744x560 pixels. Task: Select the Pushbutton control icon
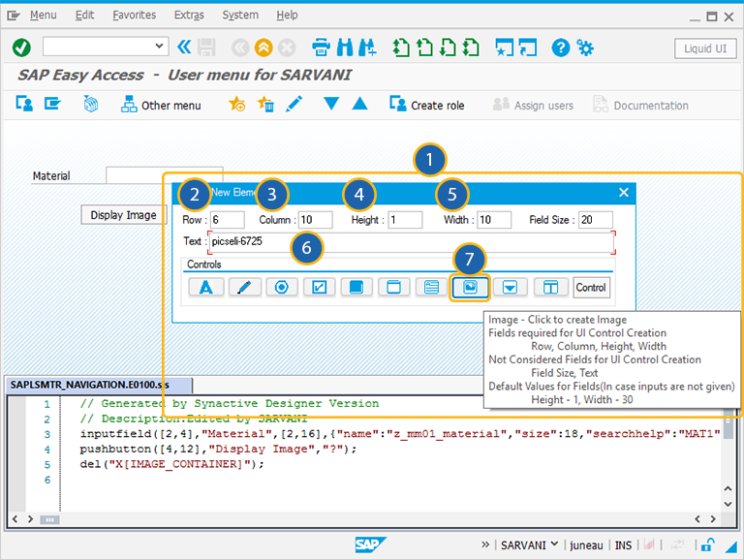[356, 287]
